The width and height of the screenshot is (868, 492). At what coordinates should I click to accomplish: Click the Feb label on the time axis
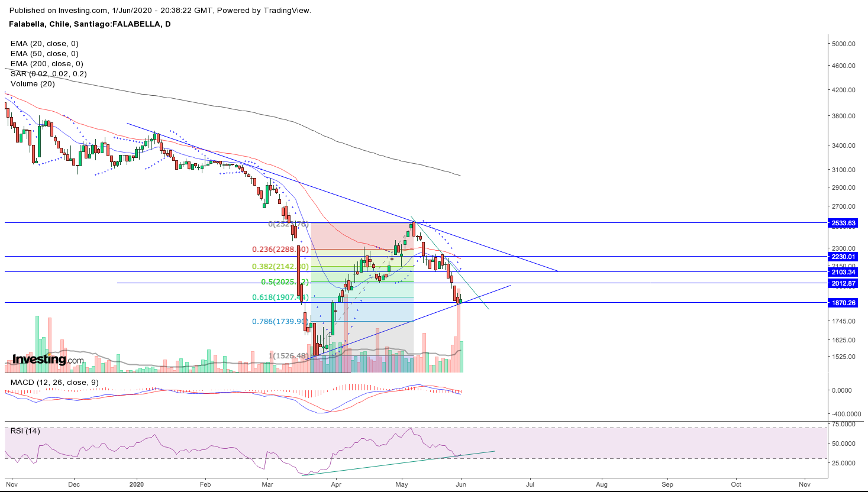coord(205,484)
